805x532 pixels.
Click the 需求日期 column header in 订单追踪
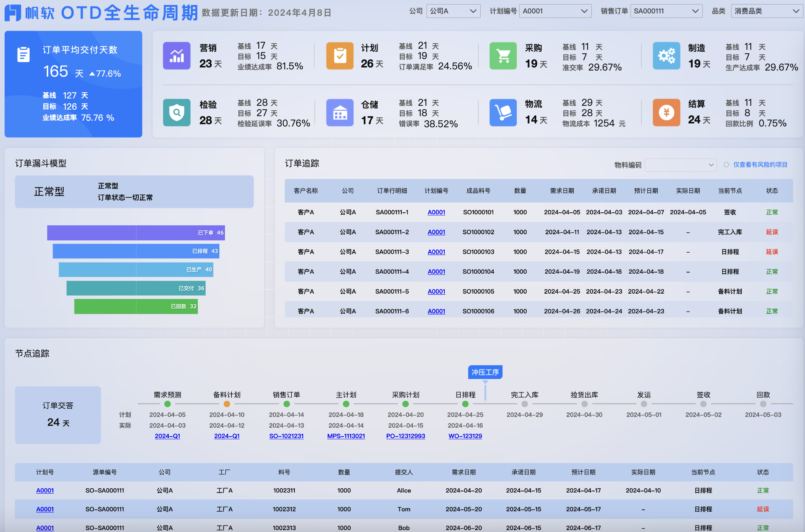[562, 191]
